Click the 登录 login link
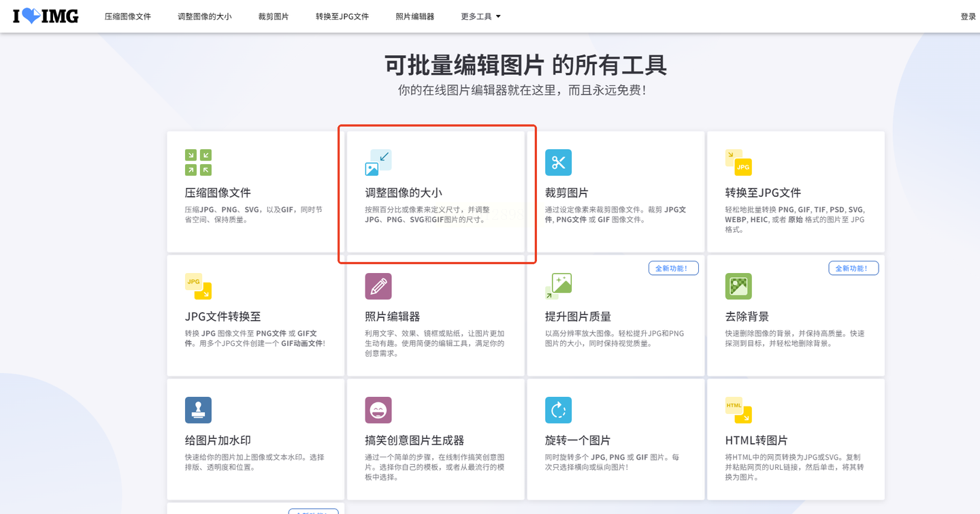The width and height of the screenshot is (980, 514). click(968, 16)
